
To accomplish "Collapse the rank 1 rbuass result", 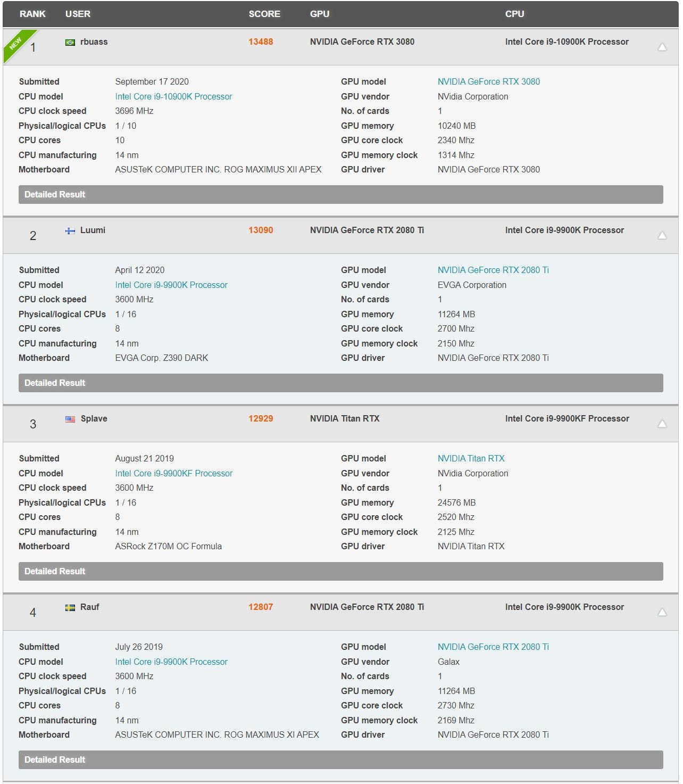I will click(662, 47).
